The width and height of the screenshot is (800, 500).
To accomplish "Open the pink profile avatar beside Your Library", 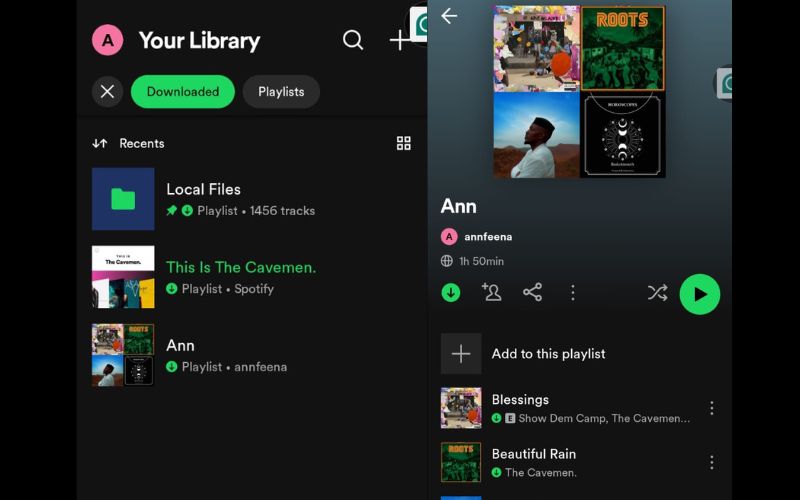I will (108, 40).
